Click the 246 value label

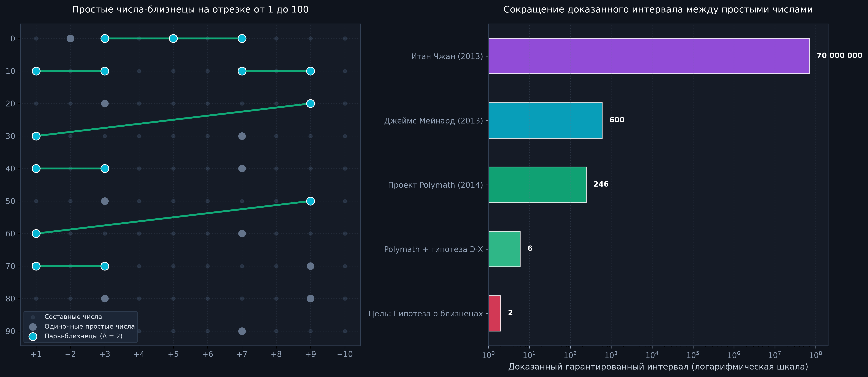tap(601, 184)
